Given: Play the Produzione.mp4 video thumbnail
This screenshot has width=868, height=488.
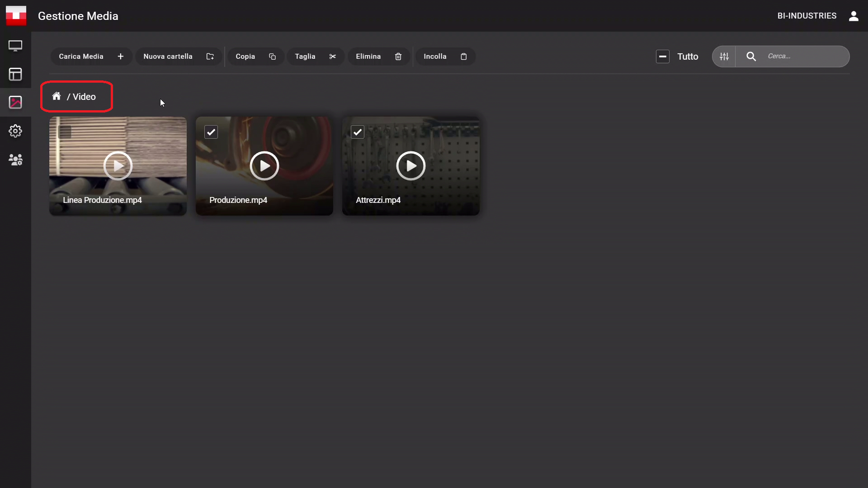Looking at the screenshot, I should (264, 166).
